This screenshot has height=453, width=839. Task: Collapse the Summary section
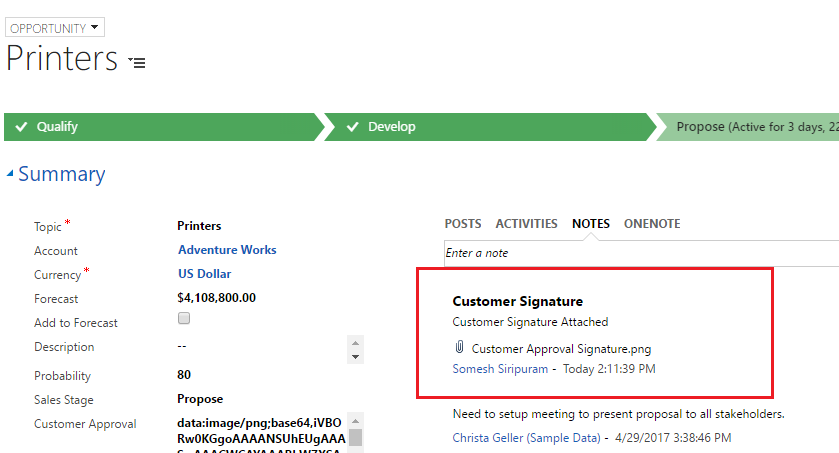11,174
